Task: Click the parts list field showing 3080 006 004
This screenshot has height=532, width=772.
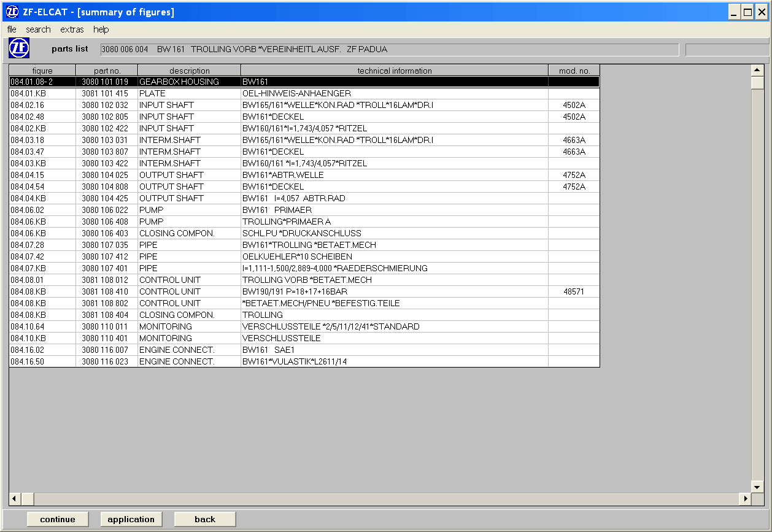Action: 389,49
